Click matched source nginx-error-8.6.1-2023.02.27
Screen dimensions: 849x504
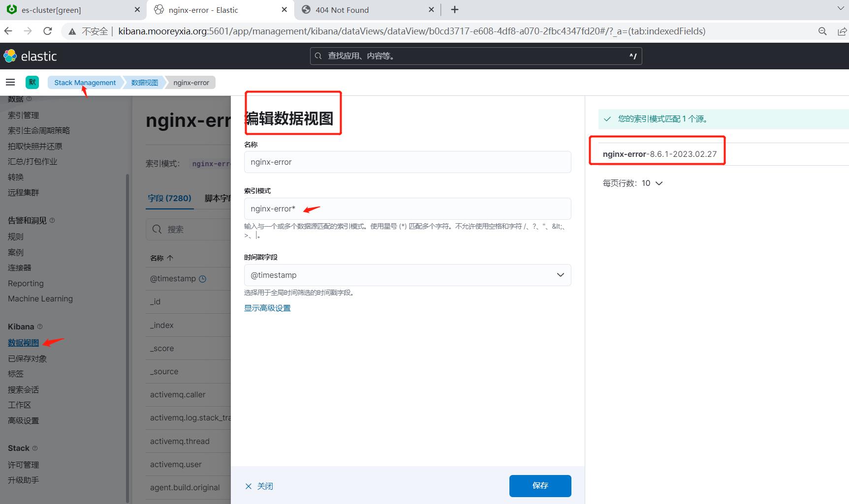click(660, 154)
